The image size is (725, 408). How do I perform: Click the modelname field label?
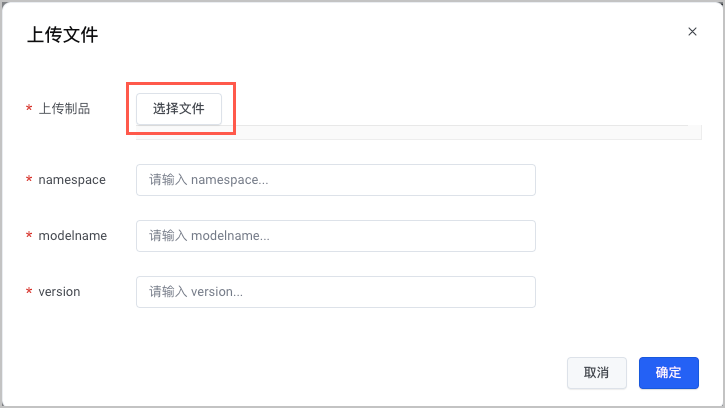tap(73, 236)
